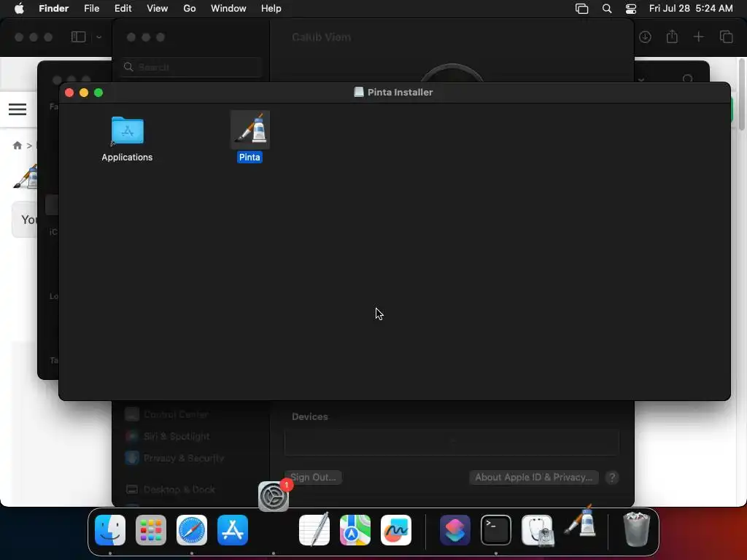The height and width of the screenshot is (560, 747).
Task: Click the home breadcrumb icon on webpage
Action: [18, 145]
